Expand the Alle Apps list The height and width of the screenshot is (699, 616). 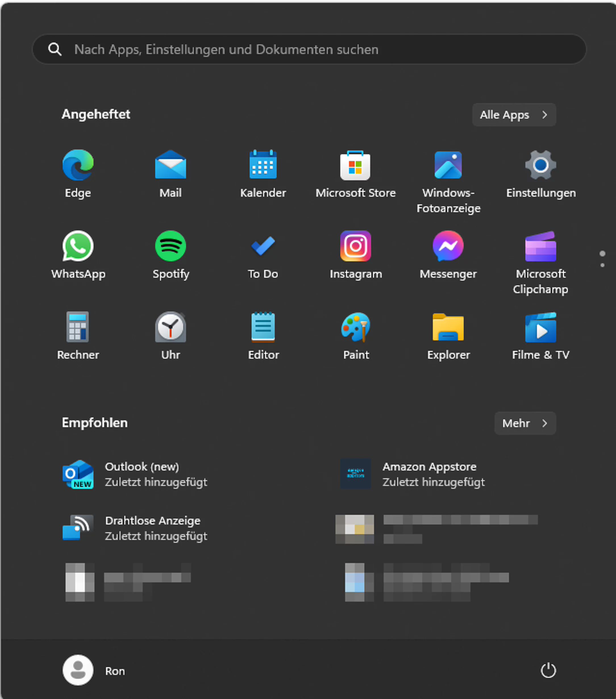(x=514, y=115)
